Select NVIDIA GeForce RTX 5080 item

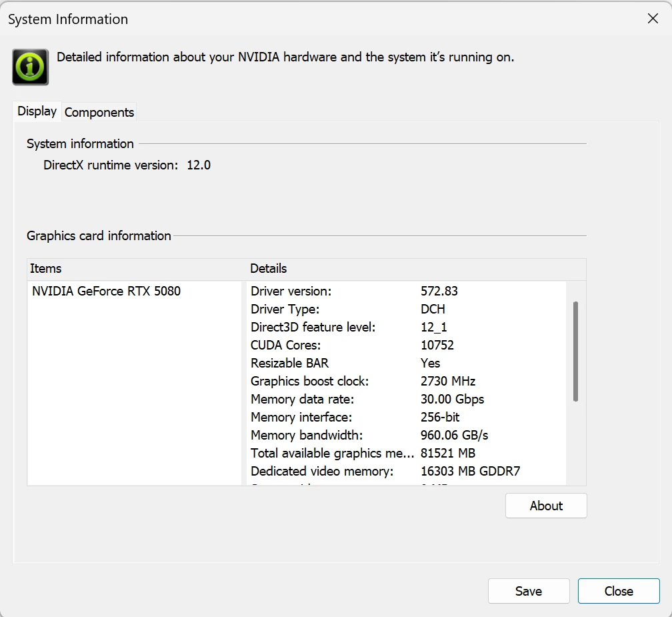[x=106, y=291]
